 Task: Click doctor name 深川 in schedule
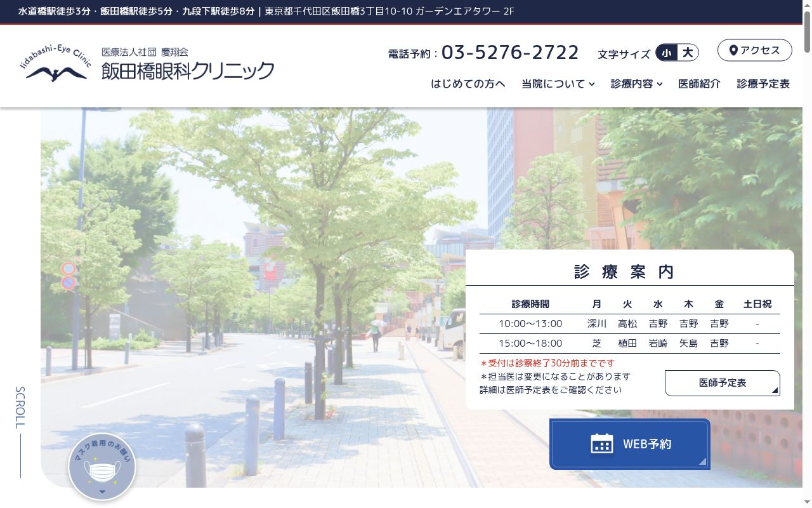click(597, 324)
